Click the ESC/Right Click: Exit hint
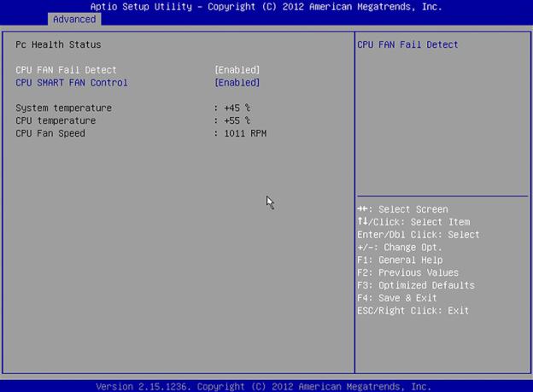This screenshot has width=533, height=392. [413, 311]
